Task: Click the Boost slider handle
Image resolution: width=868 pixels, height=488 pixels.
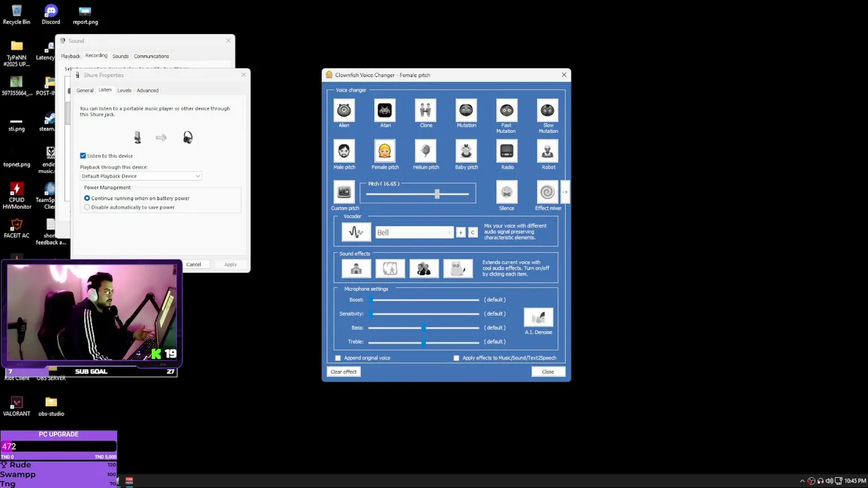Action: coord(370,300)
